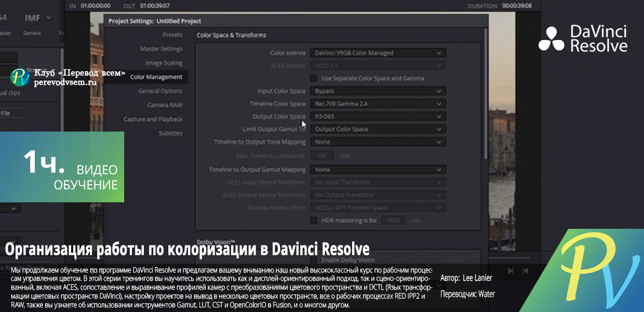Open the Master Settings page

(x=161, y=49)
